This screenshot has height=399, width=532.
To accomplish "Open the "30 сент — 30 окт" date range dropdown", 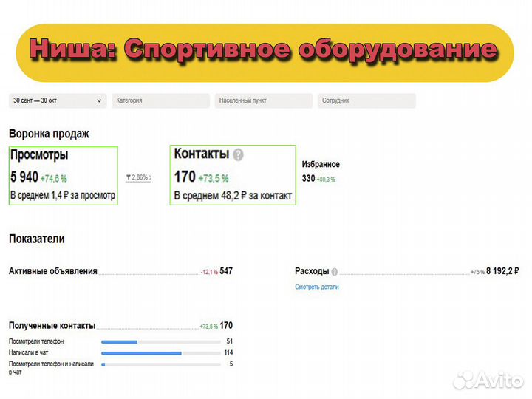I will 57,100.
